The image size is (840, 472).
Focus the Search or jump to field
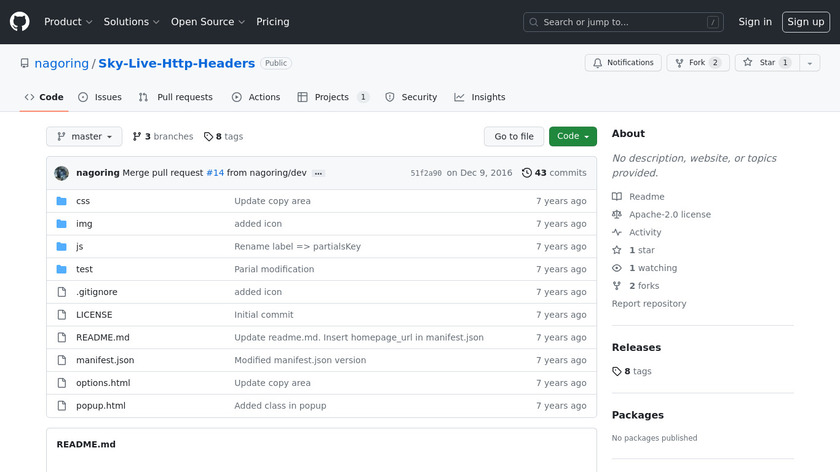pos(623,22)
